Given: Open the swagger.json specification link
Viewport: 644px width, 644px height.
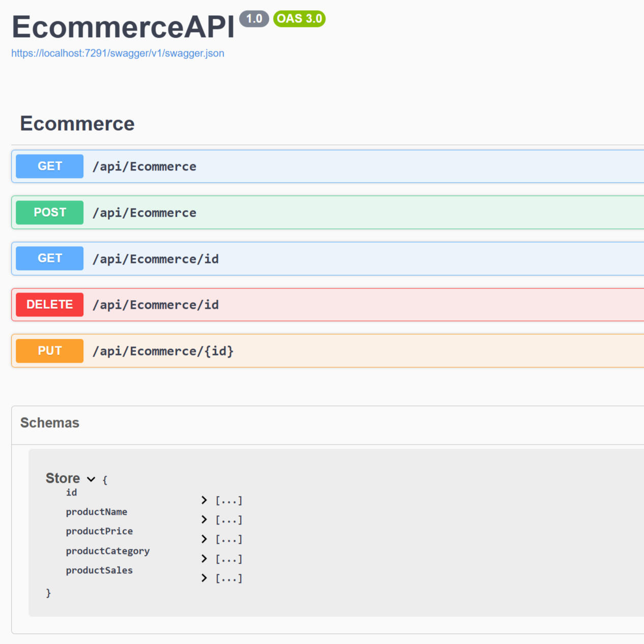Looking at the screenshot, I should point(118,53).
